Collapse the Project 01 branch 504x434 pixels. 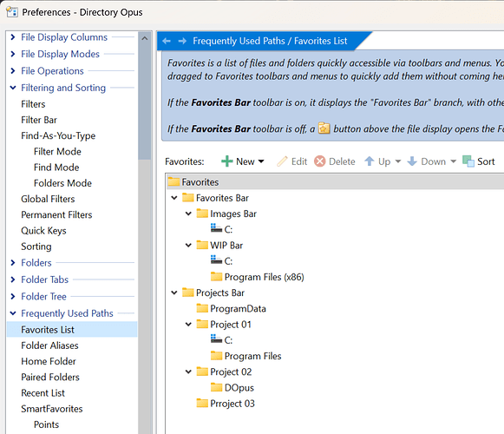pyautogui.click(x=188, y=324)
